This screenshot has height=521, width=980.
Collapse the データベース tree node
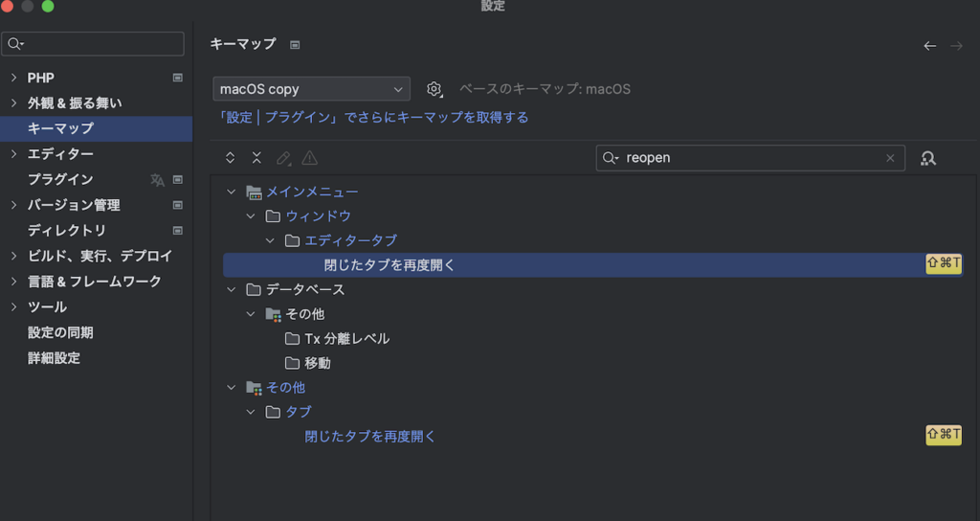[232, 289]
